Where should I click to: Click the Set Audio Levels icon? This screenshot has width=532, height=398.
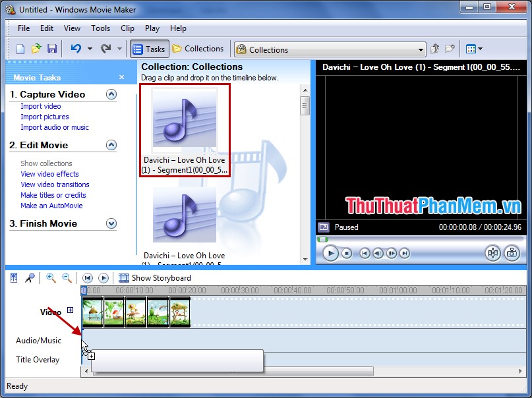coord(13,277)
